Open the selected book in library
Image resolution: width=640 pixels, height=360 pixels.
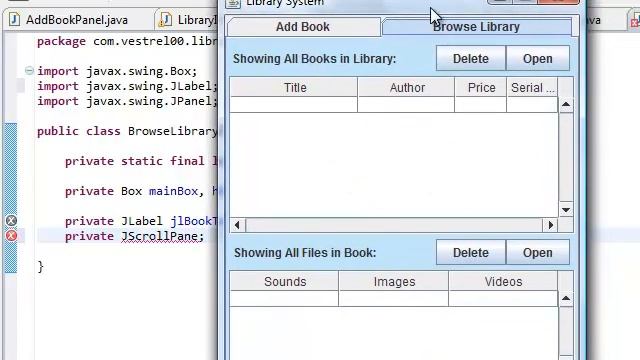pos(538,59)
